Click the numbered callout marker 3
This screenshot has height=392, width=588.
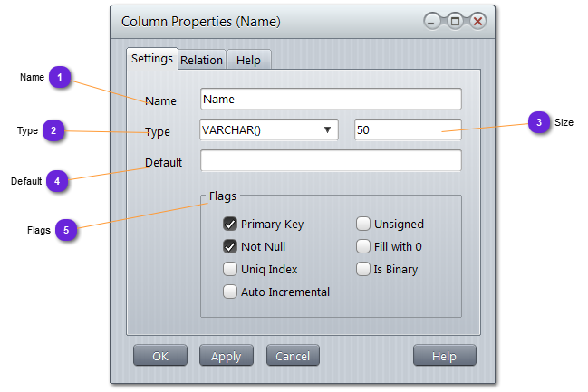tap(538, 122)
